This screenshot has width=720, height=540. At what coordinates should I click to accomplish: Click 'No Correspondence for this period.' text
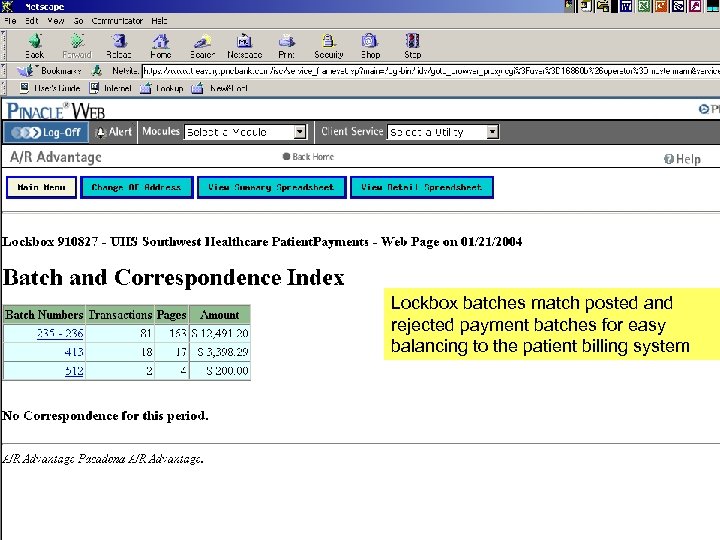coord(105,416)
